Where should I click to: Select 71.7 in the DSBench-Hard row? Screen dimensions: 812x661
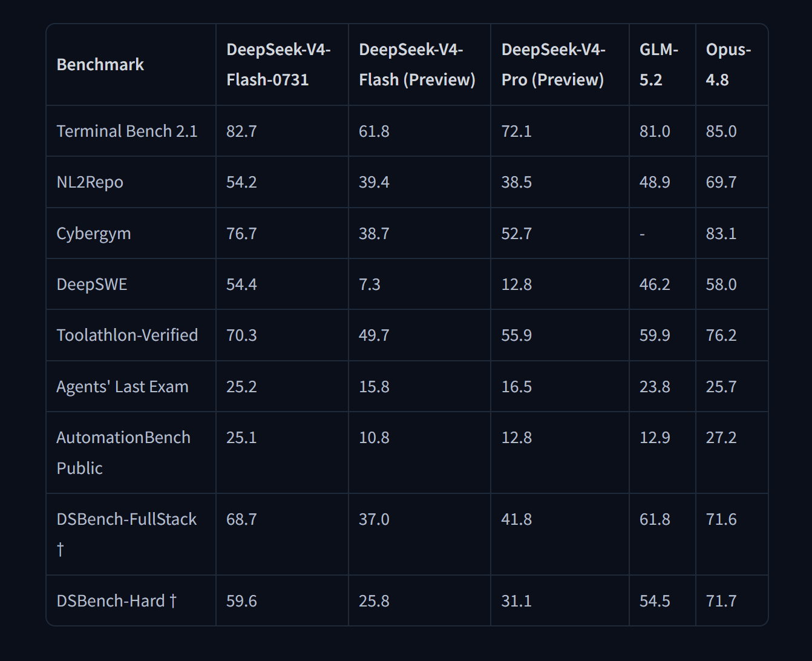pyautogui.click(x=721, y=601)
